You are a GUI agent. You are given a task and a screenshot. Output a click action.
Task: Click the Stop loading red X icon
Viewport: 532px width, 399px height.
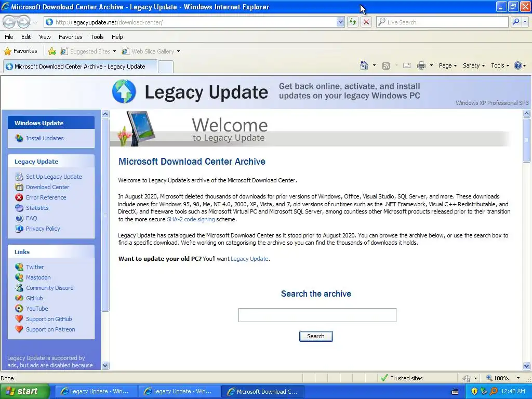(366, 22)
